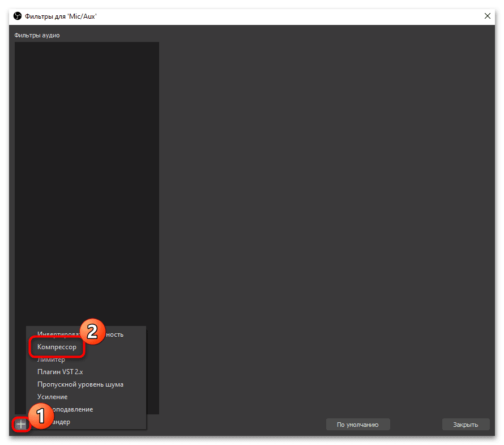Click the red numbered badge 2
Viewport: 504px width, 445px height.
click(x=92, y=332)
